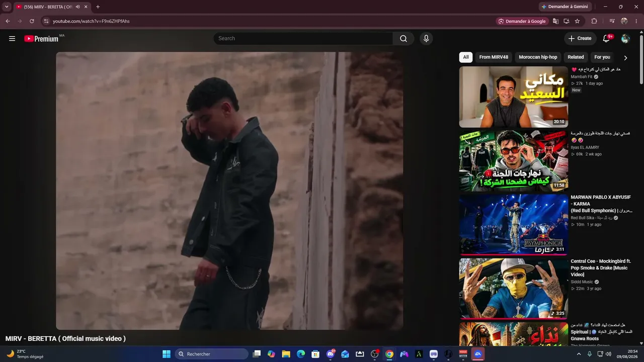Open the YouTube notifications bell
The height and width of the screenshot is (362, 644).
[x=606, y=39]
